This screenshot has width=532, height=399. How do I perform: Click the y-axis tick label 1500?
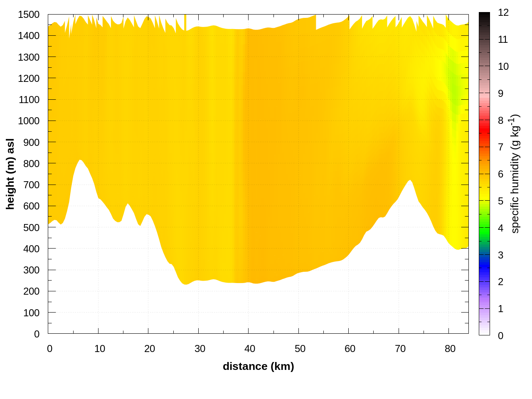[x=29, y=15]
